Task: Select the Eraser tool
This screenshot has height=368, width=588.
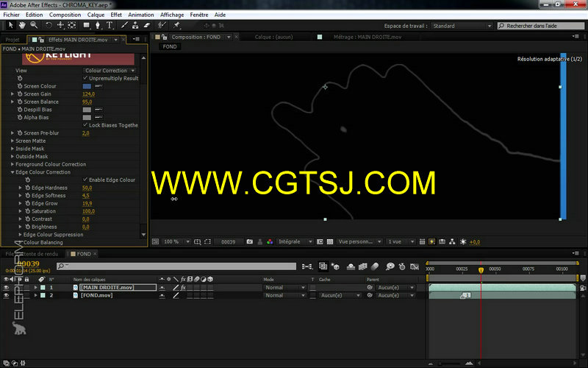Action: coord(147,25)
